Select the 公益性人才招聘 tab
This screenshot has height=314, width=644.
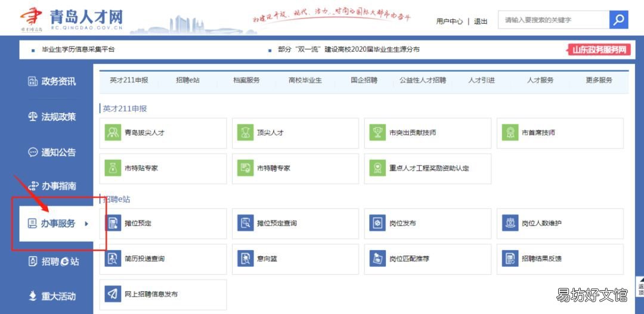coord(423,80)
